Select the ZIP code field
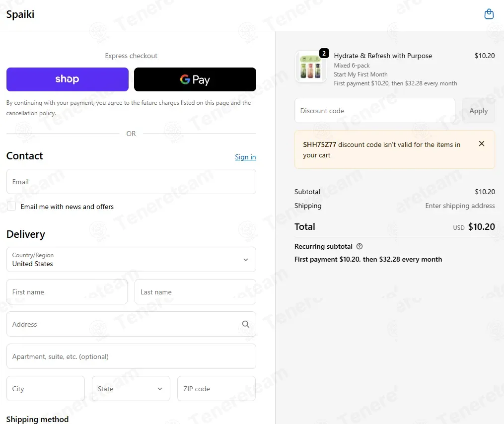 point(216,389)
